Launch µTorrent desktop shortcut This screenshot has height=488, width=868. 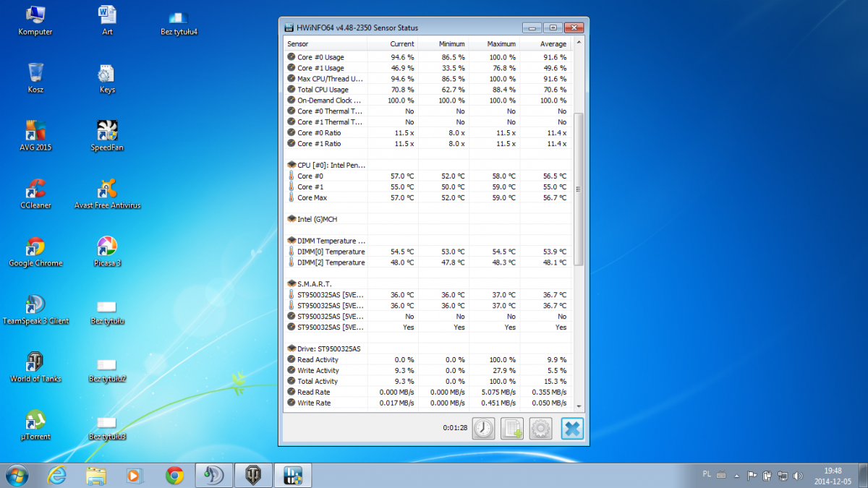tap(35, 425)
